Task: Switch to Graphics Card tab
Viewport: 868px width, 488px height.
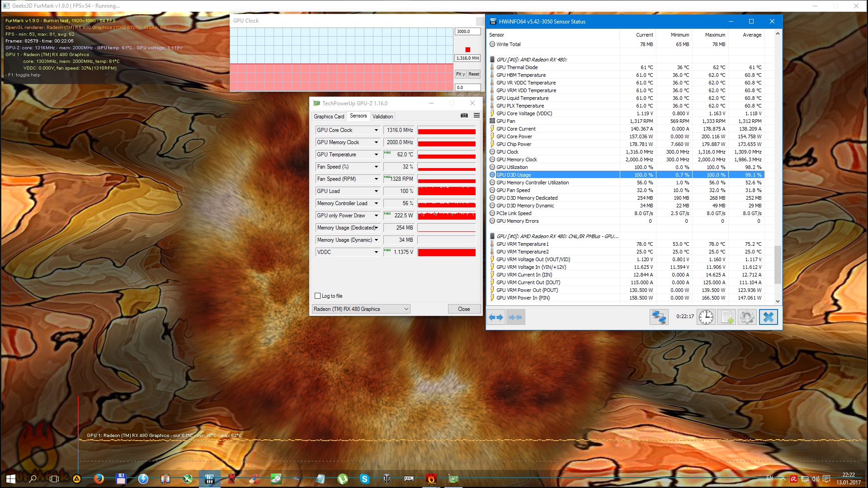Action: coord(329,117)
